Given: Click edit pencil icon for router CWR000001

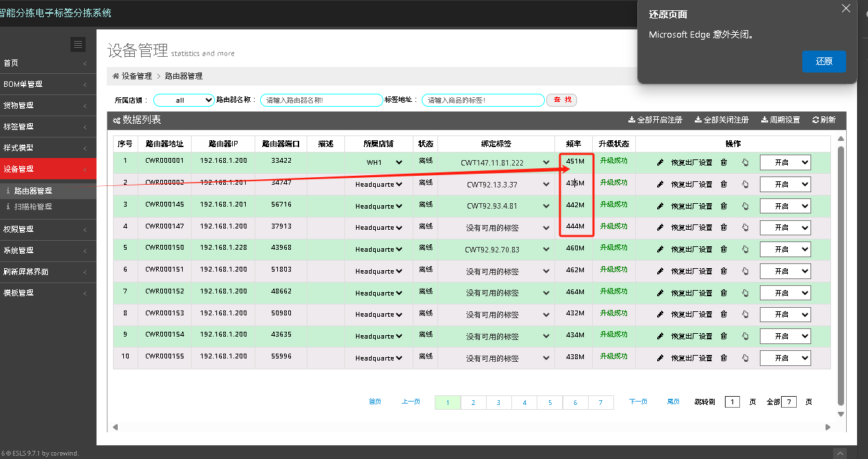Looking at the screenshot, I should point(660,162).
